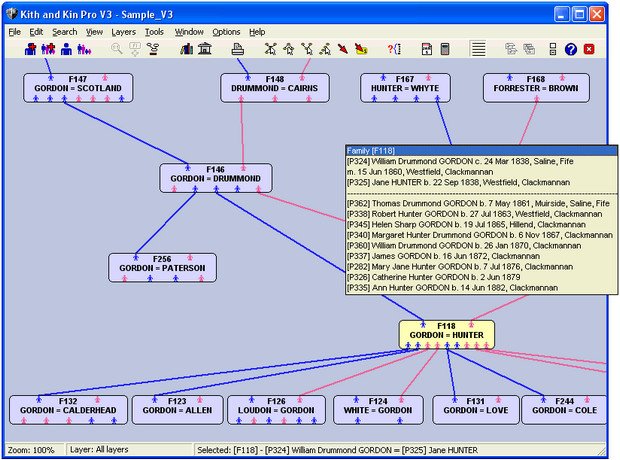Click the report page toolbar icon
This screenshot has height=460, width=620.
point(427,49)
